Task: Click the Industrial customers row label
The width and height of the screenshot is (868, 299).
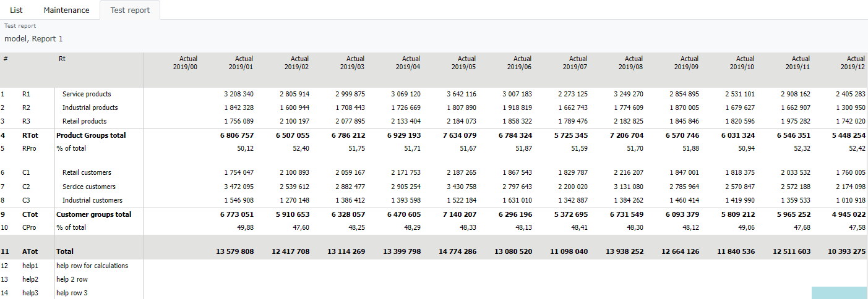Action: pyautogui.click(x=92, y=200)
